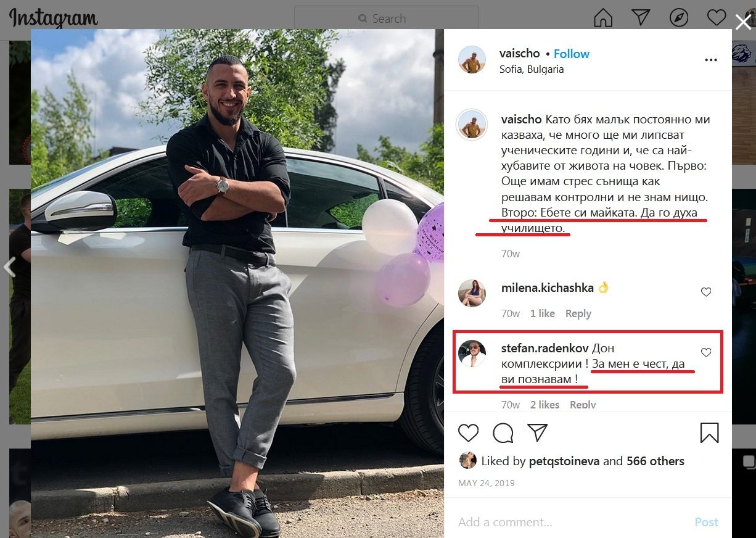The image size is (756, 538).
Task: Share the post via paper plane icon
Action: 538,432
